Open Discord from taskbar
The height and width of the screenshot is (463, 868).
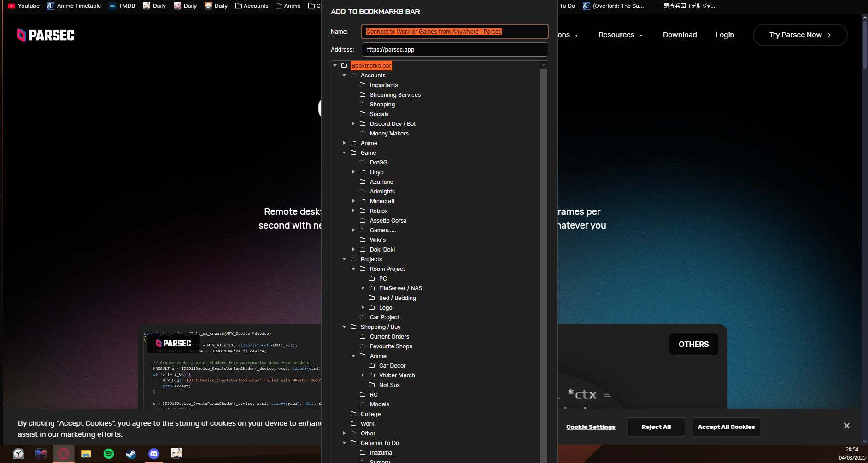coord(154,454)
